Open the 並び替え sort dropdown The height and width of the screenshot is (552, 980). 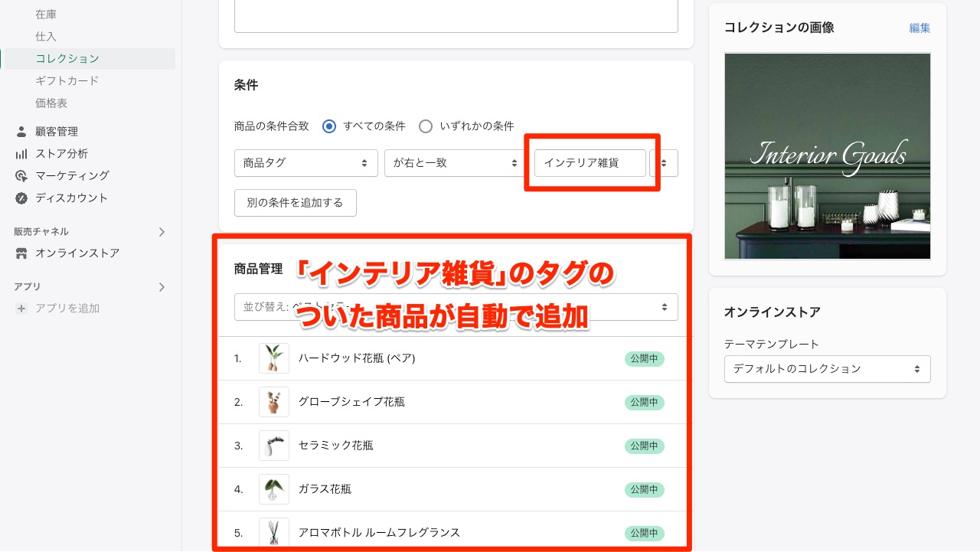(456, 307)
